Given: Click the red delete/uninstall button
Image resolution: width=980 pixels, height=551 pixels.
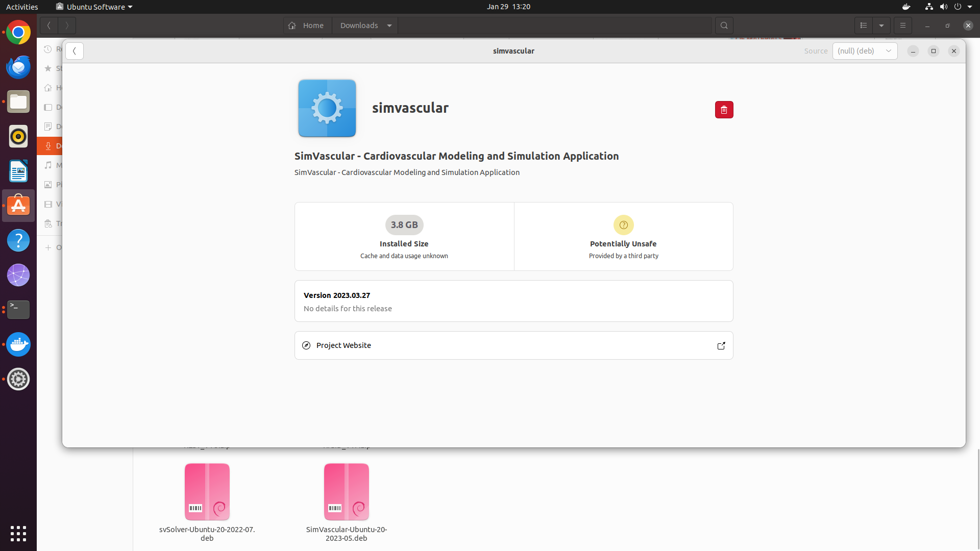Looking at the screenshot, I should click(x=724, y=109).
